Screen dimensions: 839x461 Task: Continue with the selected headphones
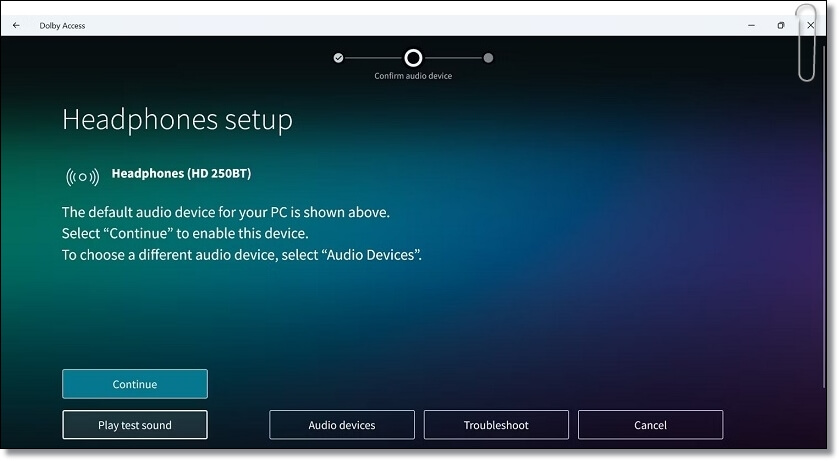pos(135,384)
